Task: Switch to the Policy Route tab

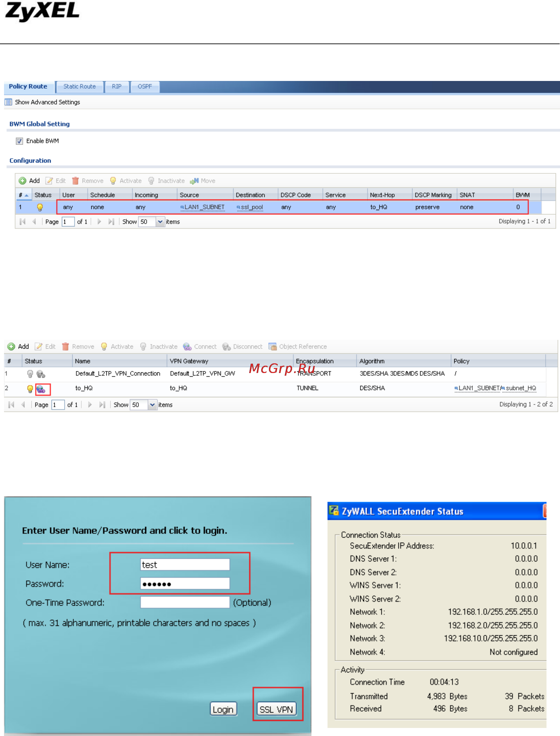Action: pos(28,86)
